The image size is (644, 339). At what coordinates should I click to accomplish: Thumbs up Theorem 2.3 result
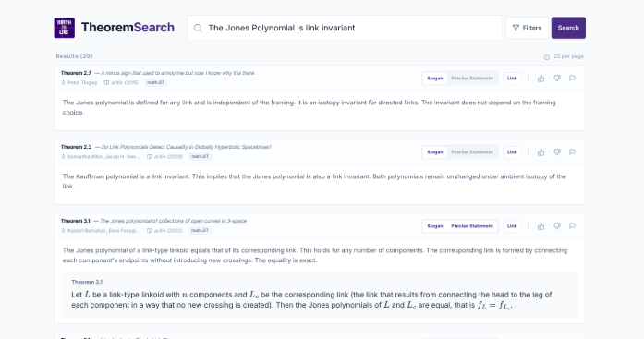pos(541,152)
